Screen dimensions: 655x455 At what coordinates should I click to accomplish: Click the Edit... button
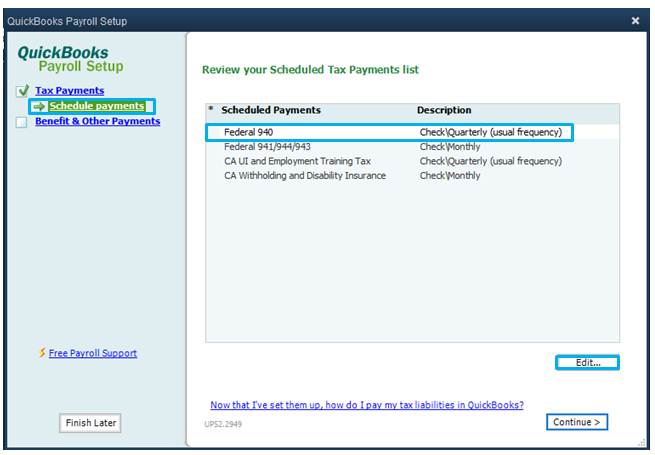587,362
